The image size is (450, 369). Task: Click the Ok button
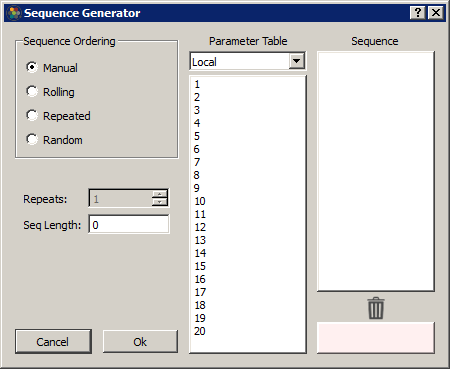point(140,342)
